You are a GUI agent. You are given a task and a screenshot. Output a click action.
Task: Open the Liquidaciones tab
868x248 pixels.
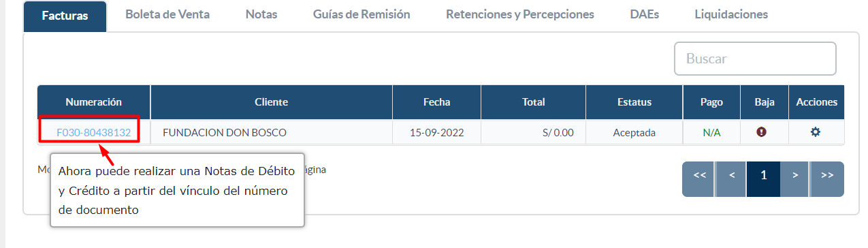coord(731,14)
